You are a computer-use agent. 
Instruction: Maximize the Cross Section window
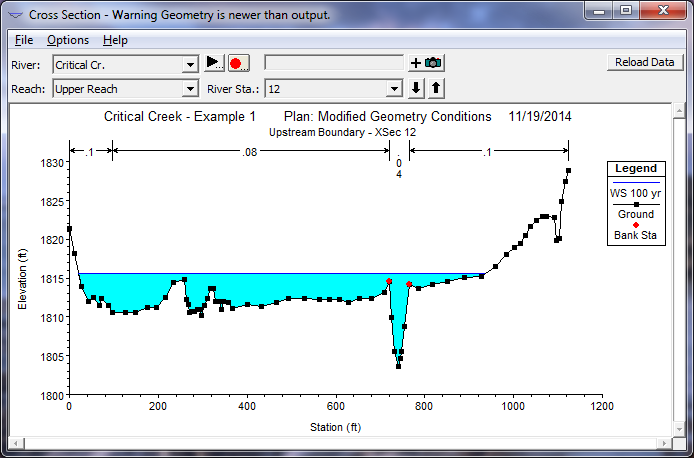(x=626, y=12)
